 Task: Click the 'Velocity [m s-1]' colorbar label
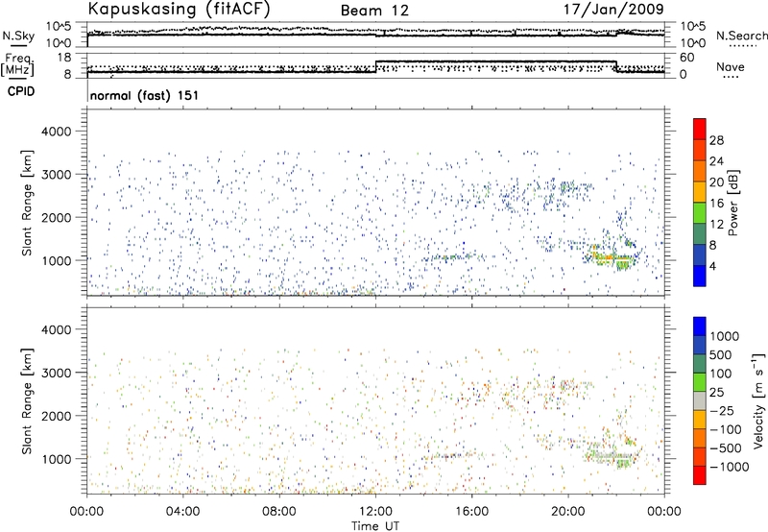click(758, 400)
